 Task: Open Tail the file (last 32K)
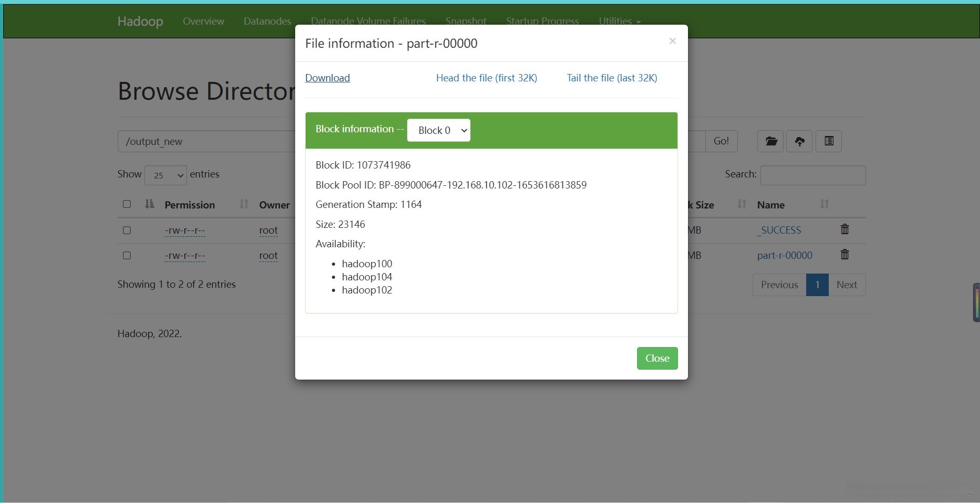click(x=612, y=78)
